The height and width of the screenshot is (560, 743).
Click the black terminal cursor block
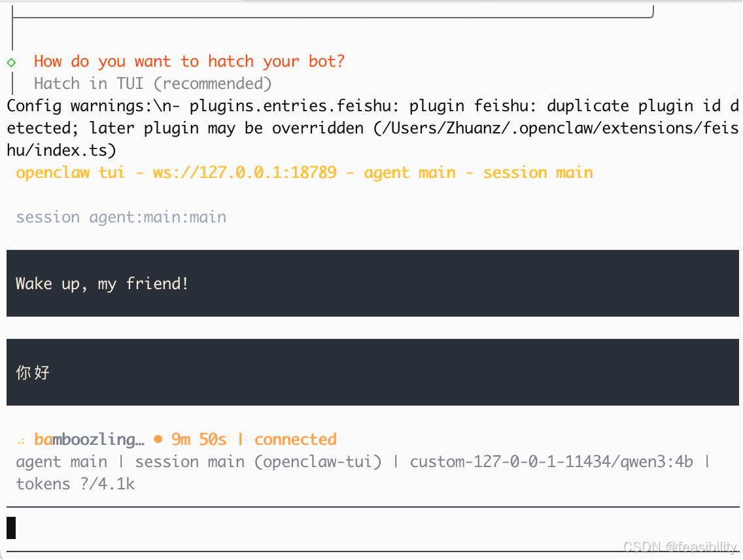coord(11,528)
